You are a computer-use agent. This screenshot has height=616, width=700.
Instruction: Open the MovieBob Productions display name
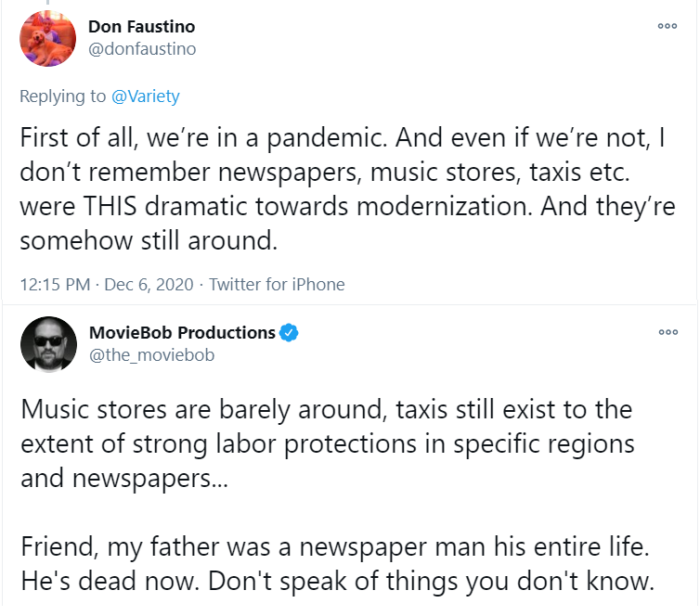click(x=182, y=333)
